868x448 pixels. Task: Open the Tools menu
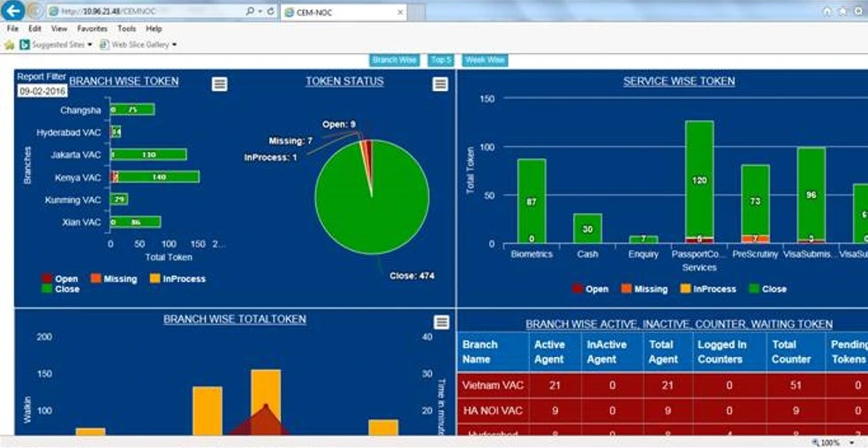click(x=127, y=28)
